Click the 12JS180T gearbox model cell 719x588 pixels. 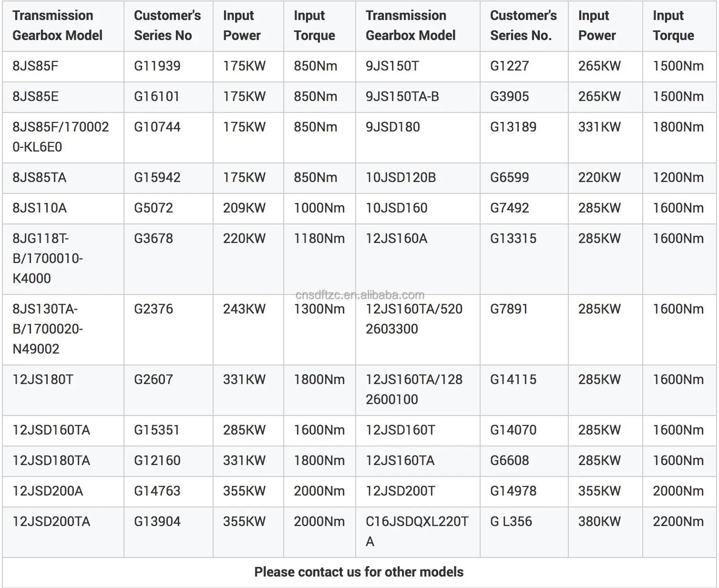tap(43, 380)
